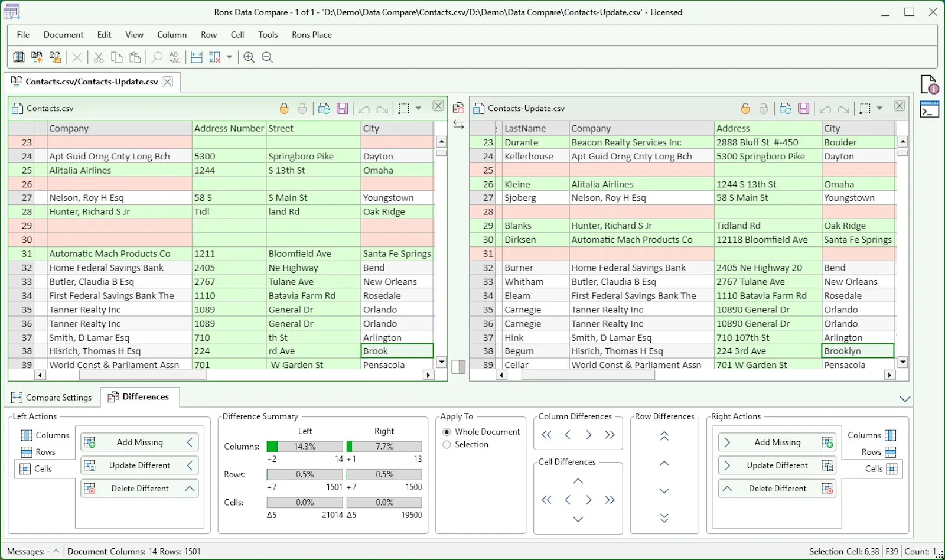Open the Column menu
The height and width of the screenshot is (560, 945).
[172, 35]
